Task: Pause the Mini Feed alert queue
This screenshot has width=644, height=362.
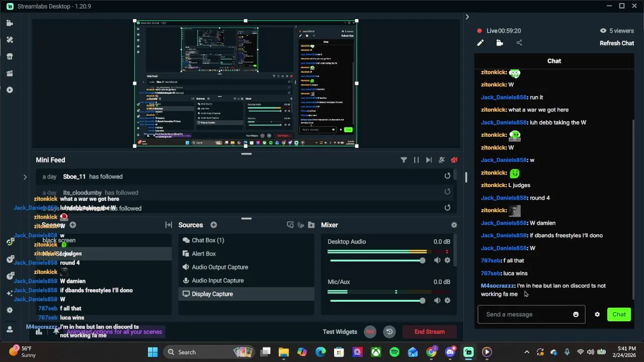Action: [416, 160]
